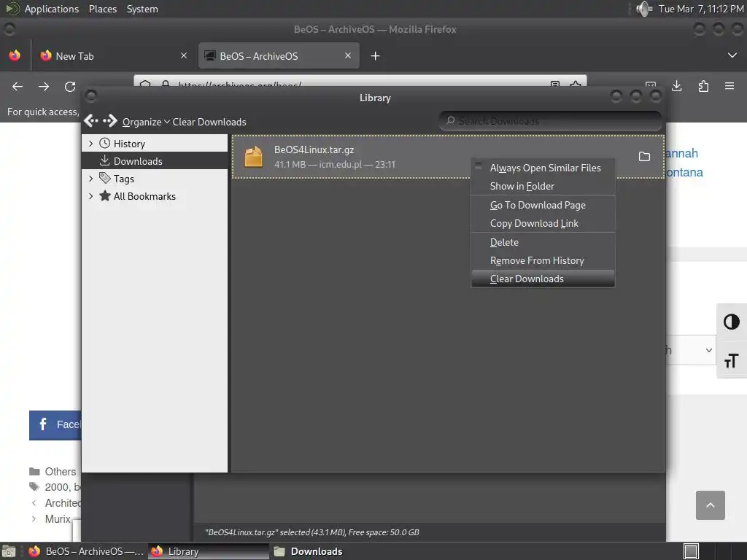Select the BeOS4Linux.tar.gz file name
The height and width of the screenshot is (560, 747).
coord(314,149)
